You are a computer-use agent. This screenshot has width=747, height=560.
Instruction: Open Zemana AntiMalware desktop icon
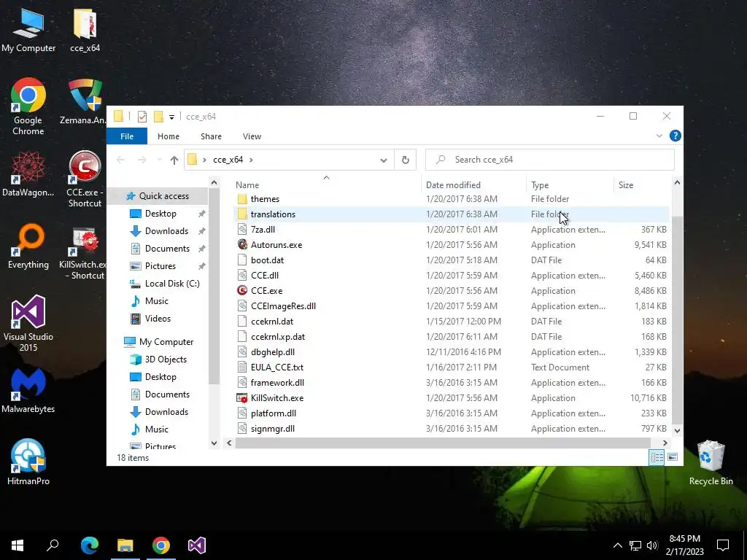click(85, 101)
